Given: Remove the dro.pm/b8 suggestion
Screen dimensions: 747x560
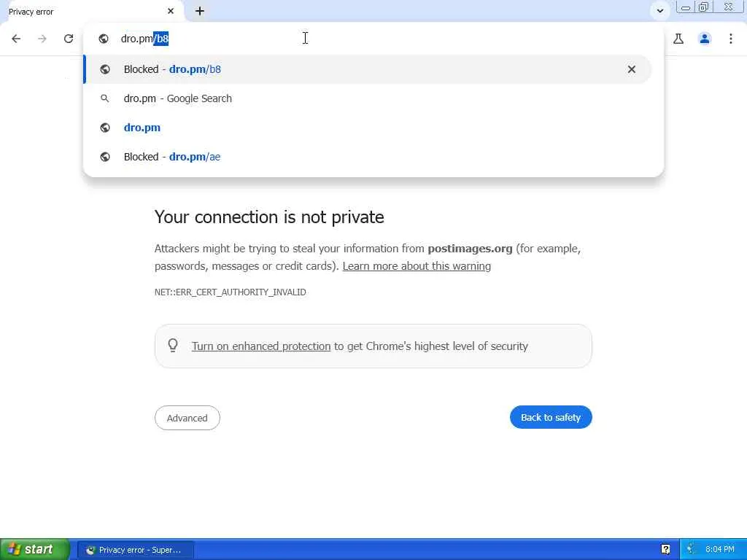Looking at the screenshot, I should [x=632, y=69].
